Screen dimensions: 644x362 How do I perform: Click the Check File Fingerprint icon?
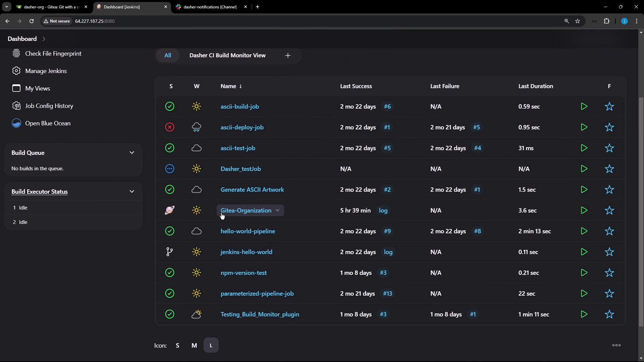16,54
